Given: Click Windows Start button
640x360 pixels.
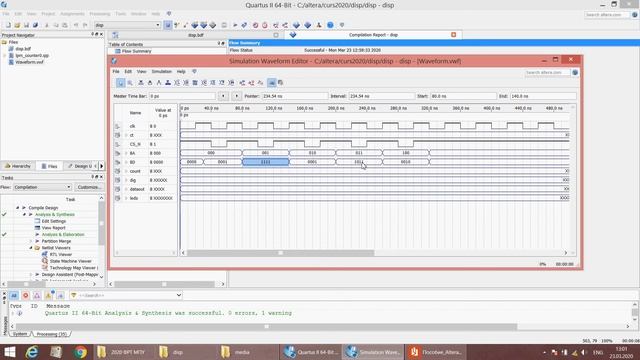Looking at the screenshot, I should tap(9, 352).
